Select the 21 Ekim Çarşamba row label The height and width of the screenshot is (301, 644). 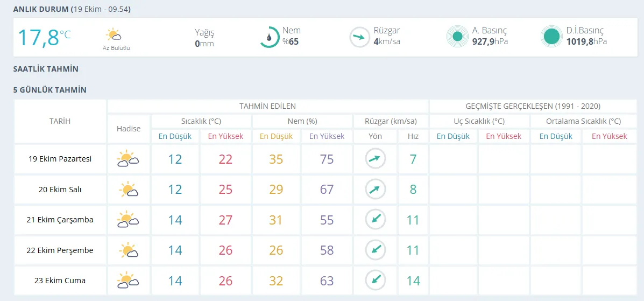pyautogui.click(x=60, y=220)
